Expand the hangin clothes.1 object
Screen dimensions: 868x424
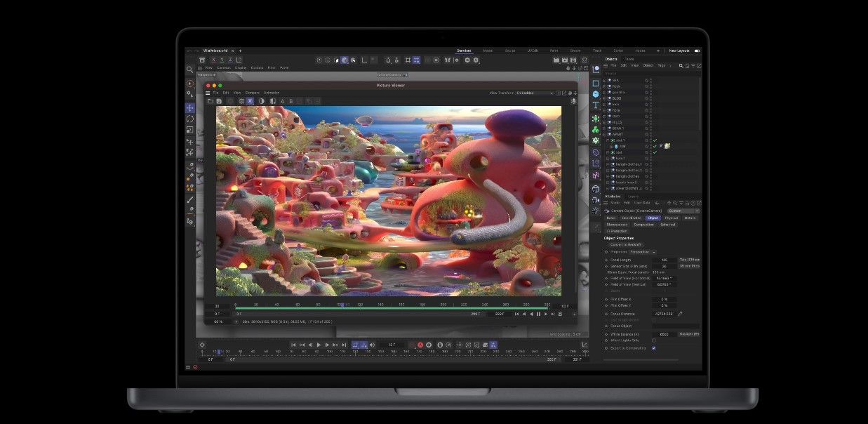coord(606,164)
